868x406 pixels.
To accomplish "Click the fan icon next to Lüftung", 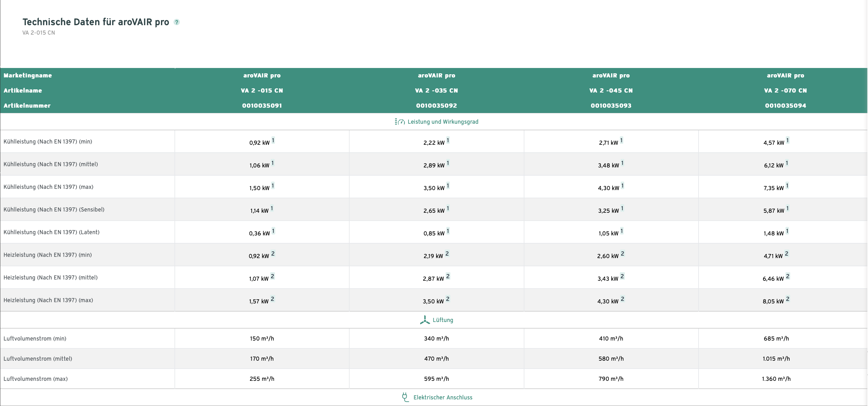I will click(x=425, y=320).
